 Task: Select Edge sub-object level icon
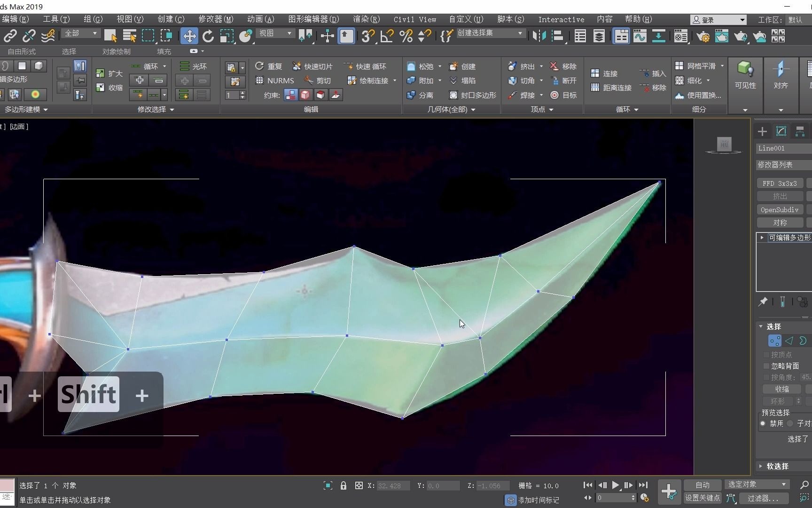click(x=789, y=341)
